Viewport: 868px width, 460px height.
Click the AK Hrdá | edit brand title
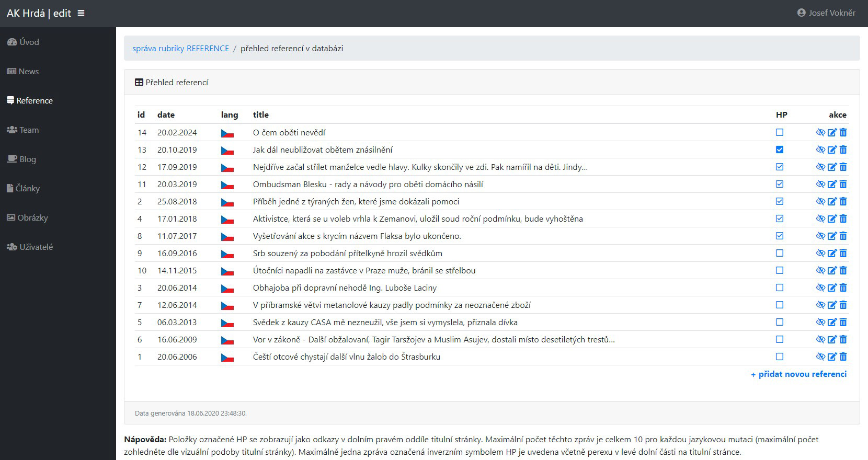39,13
